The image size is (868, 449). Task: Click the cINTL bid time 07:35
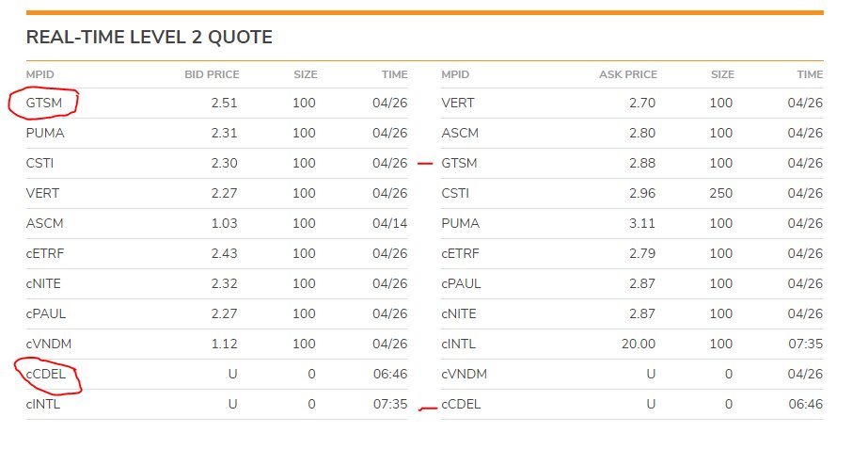tap(390, 404)
